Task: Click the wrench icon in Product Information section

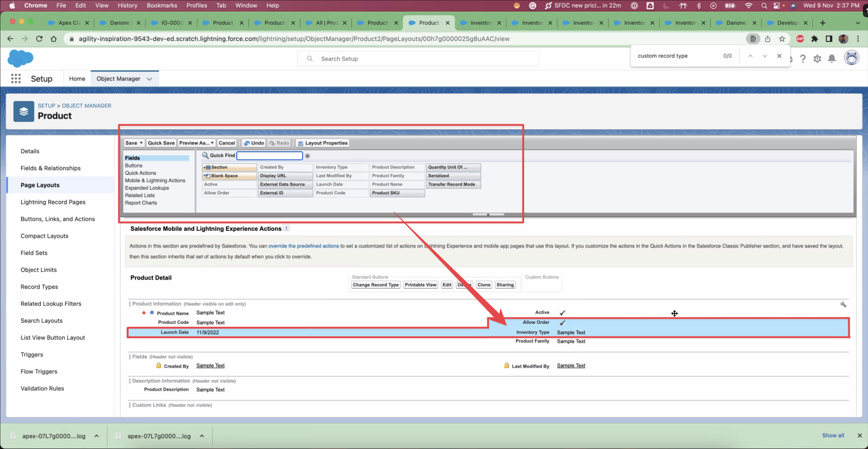Action: point(843,304)
